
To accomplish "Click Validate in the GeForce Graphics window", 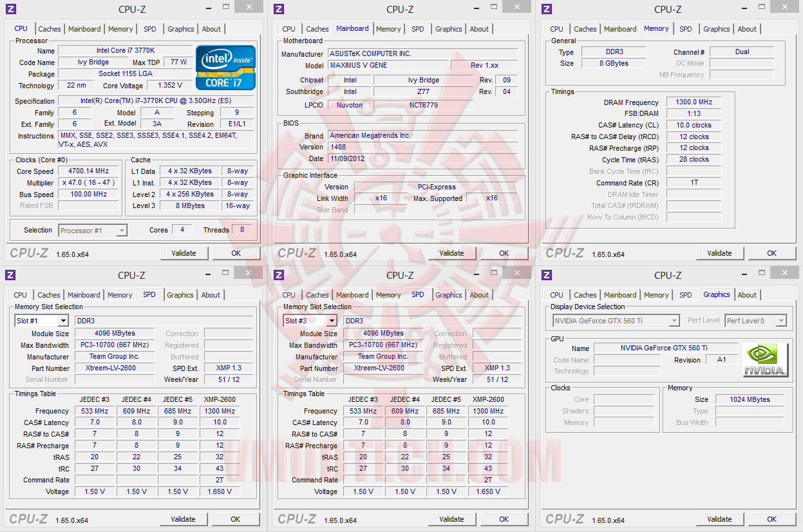I will 719,519.
